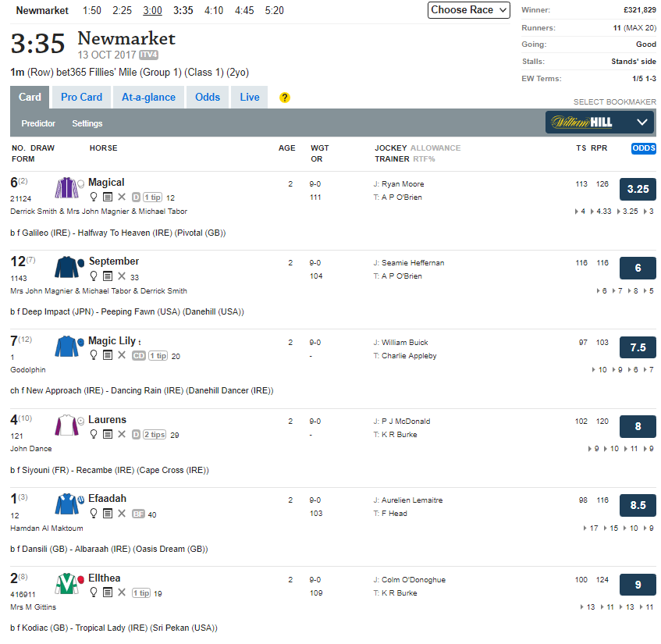Go to the 1:50 race
The width and height of the screenshot is (661, 644).
(92, 11)
